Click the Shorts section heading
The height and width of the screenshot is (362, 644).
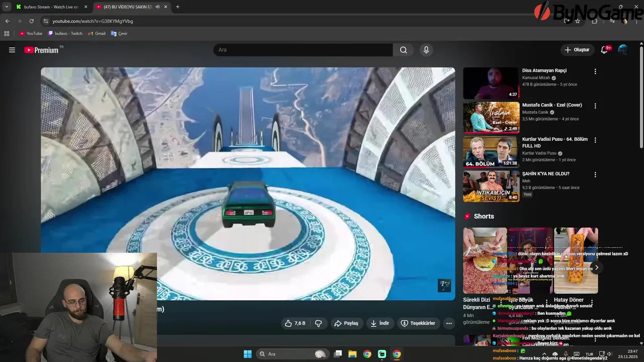484,216
